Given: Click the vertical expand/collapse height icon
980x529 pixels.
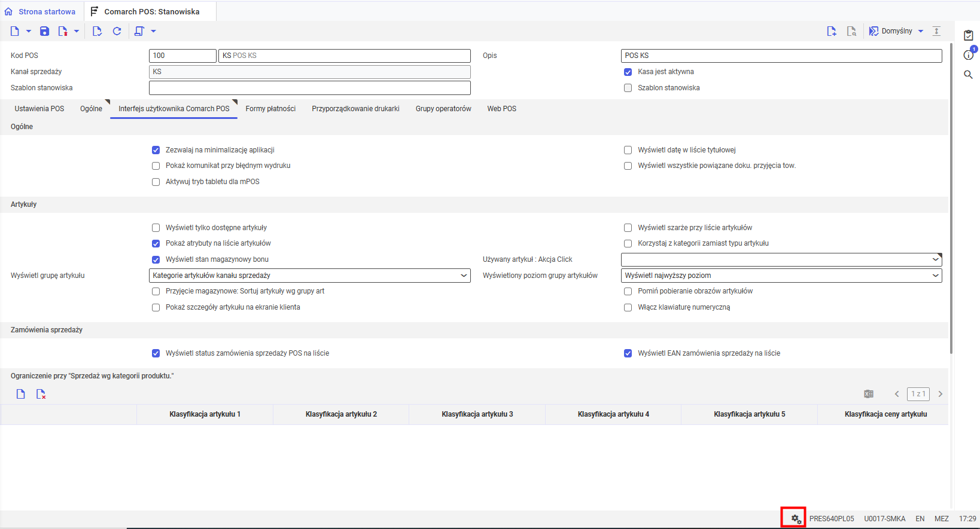Looking at the screenshot, I should pyautogui.click(x=937, y=31).
